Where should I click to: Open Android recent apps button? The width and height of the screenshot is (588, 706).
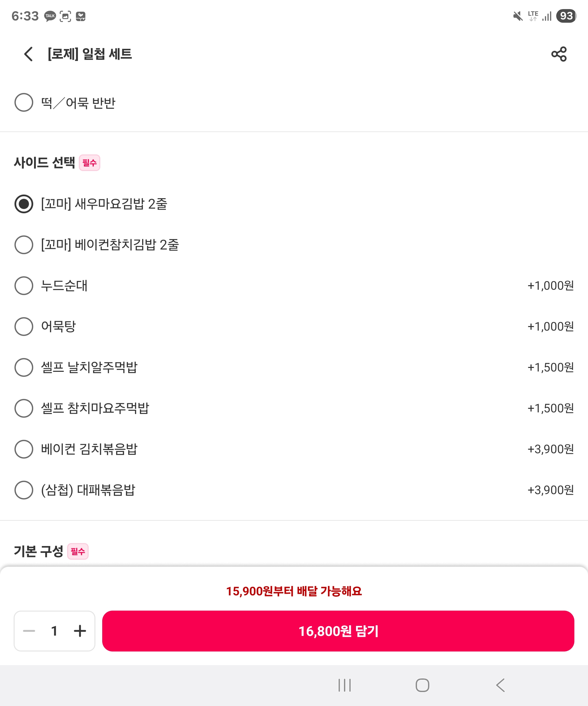[345, 685]
